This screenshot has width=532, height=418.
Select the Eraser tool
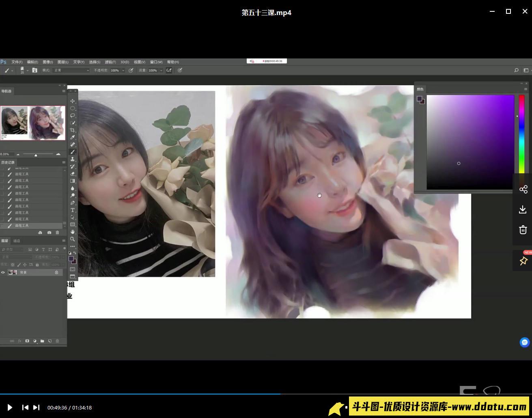tap(73, 174)
